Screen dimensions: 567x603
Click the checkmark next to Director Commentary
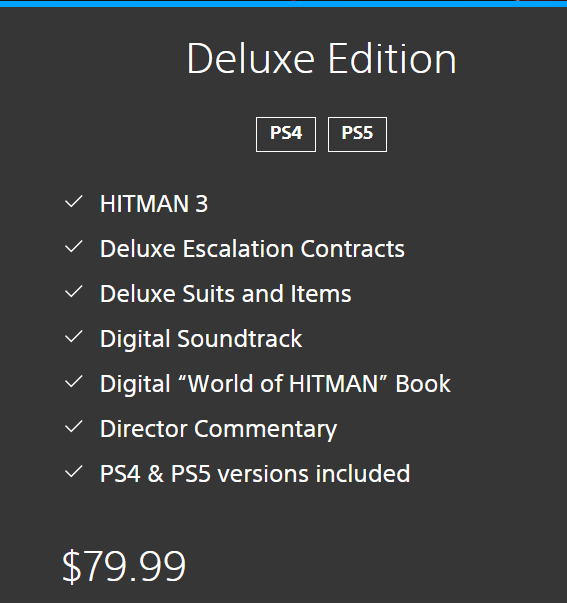tap(73, 426)
